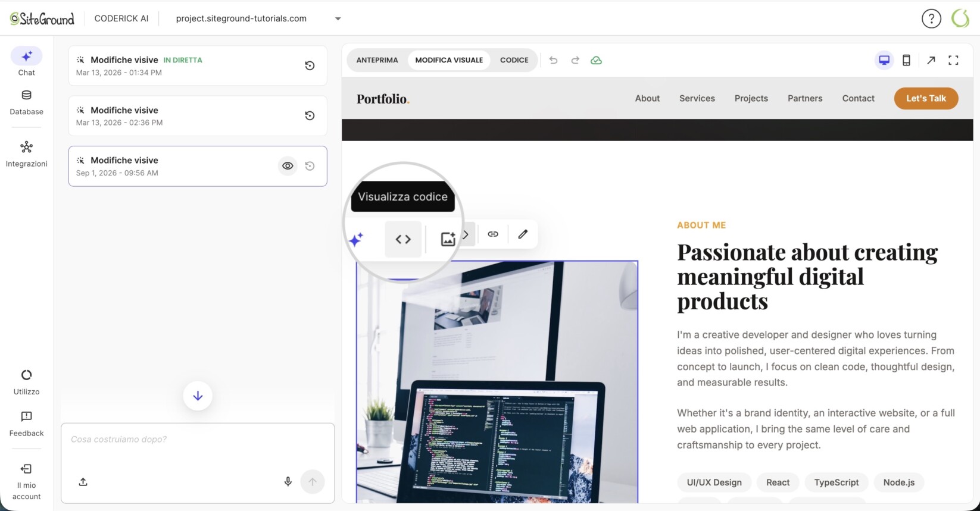The width and height of the screenshot is (980, 511).
Task: Open the Database section
Action: click(x=26, y=102)
